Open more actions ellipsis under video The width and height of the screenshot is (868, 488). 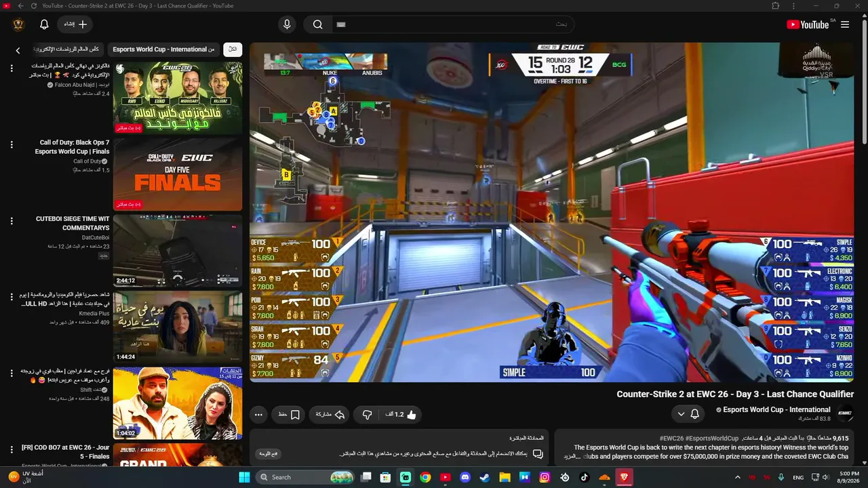pyautogui.click(x=258, y=414)
